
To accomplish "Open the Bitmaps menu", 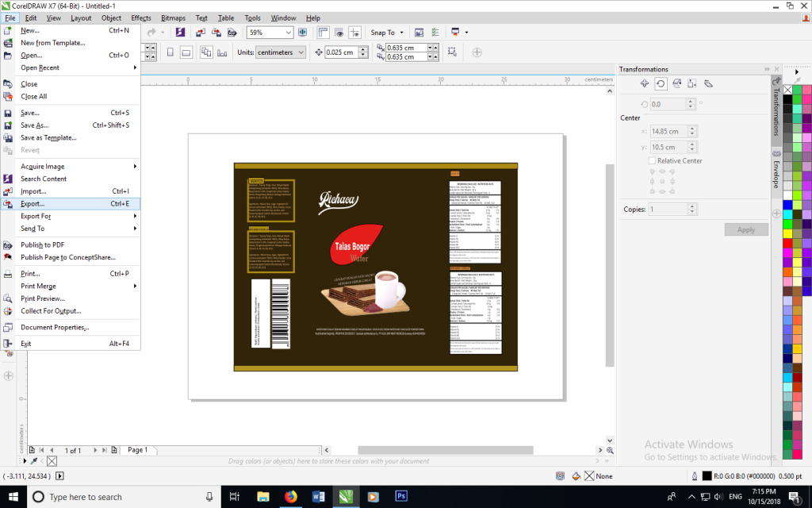I will (173, 17).
